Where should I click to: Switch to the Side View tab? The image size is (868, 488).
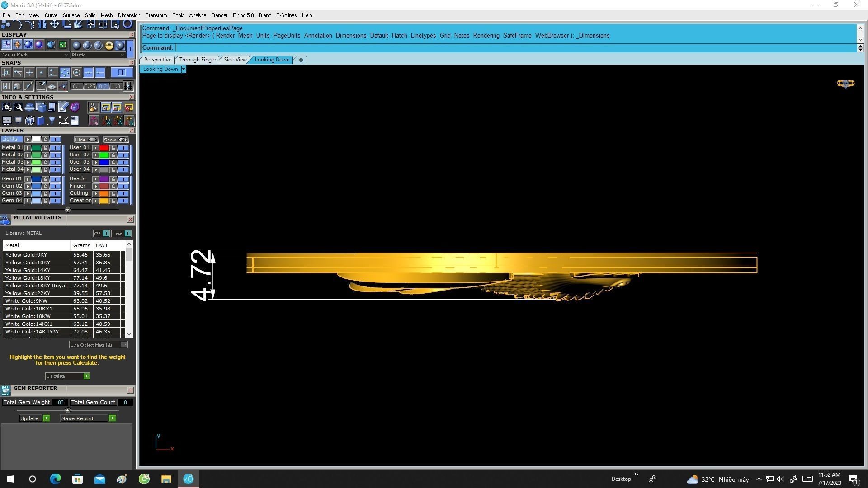(x=235, y=60)
